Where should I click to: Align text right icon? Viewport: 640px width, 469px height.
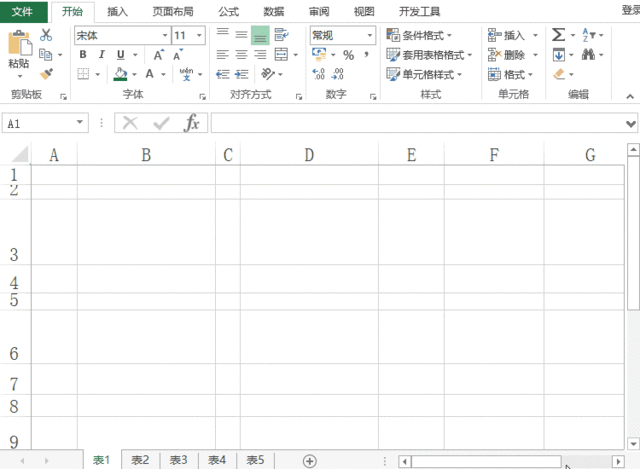click(260, 54)
